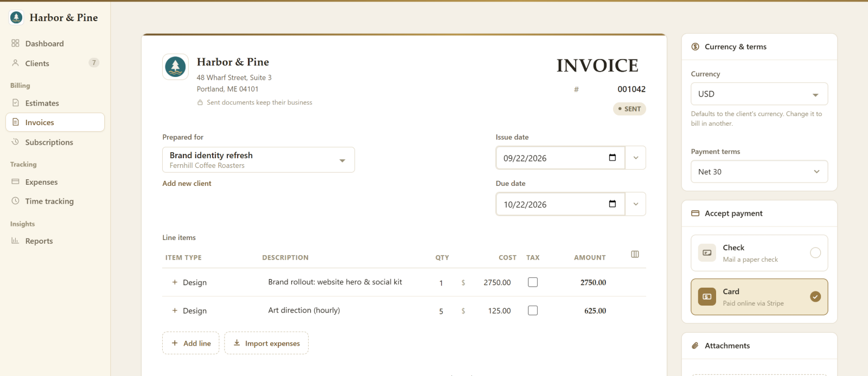Click the lock icon beside sent documents note
Image resolution: width=868 pixels, height=376 pixels.
tap(200, 102)
